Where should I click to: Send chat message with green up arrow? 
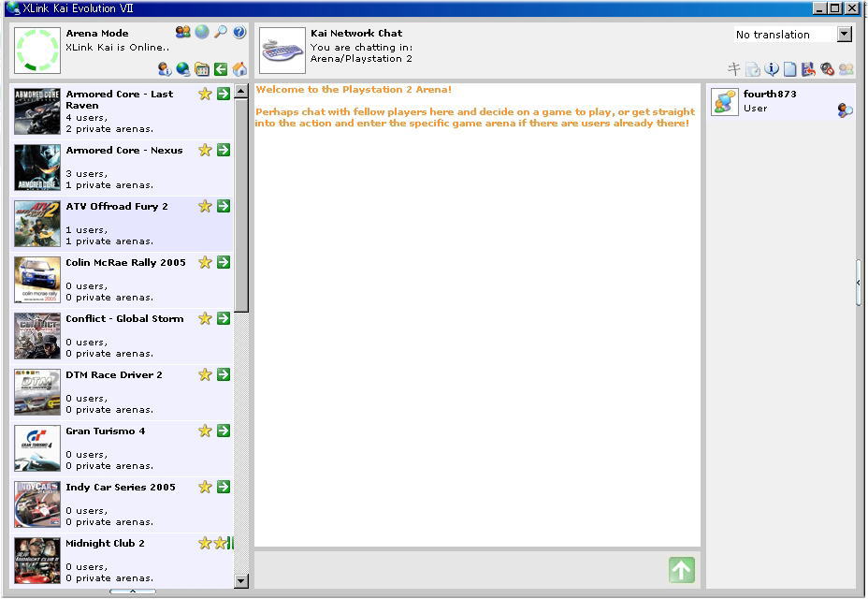click(682, 570)
